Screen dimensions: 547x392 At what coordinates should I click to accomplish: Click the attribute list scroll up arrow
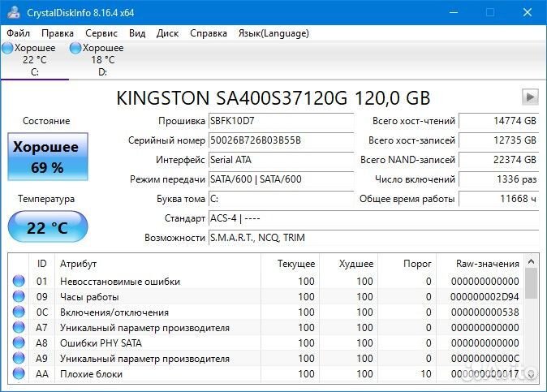[532, 261]
